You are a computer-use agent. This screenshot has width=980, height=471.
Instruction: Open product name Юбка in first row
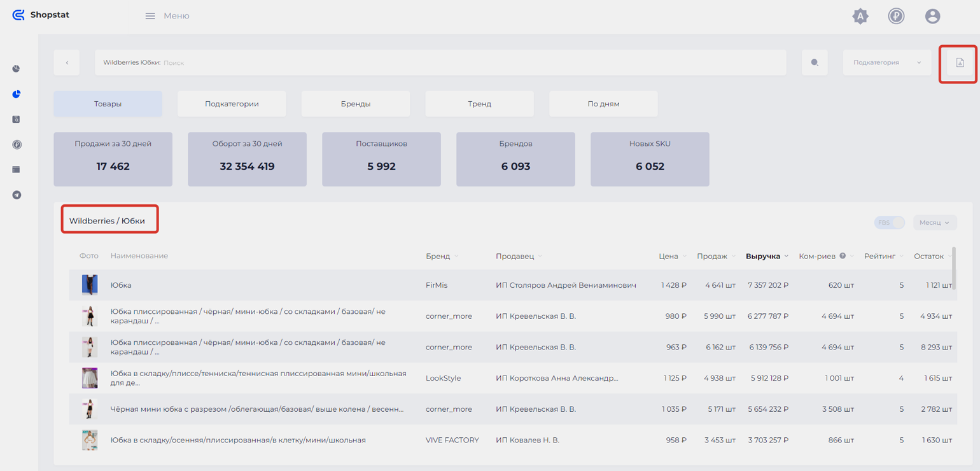click(121, 285)
